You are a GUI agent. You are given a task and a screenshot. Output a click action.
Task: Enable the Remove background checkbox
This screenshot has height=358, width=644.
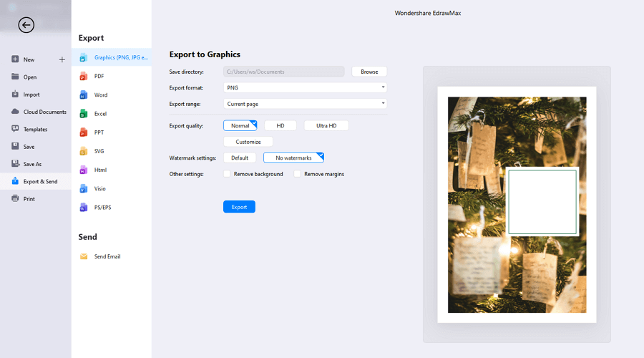point(227,174)
